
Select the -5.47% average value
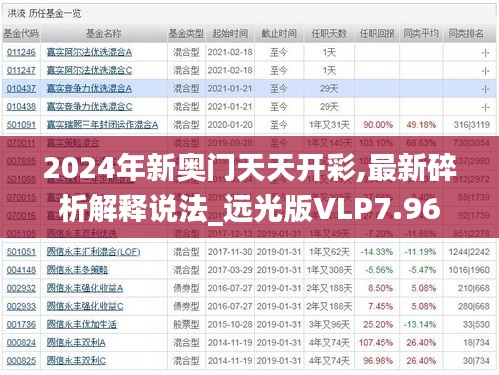click(x=422, y=270)
